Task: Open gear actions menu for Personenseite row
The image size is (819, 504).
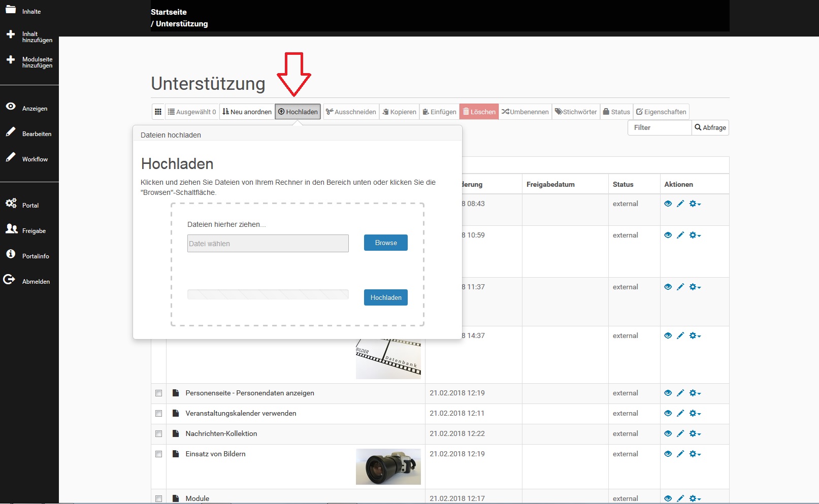Action: tap(695, 393)
